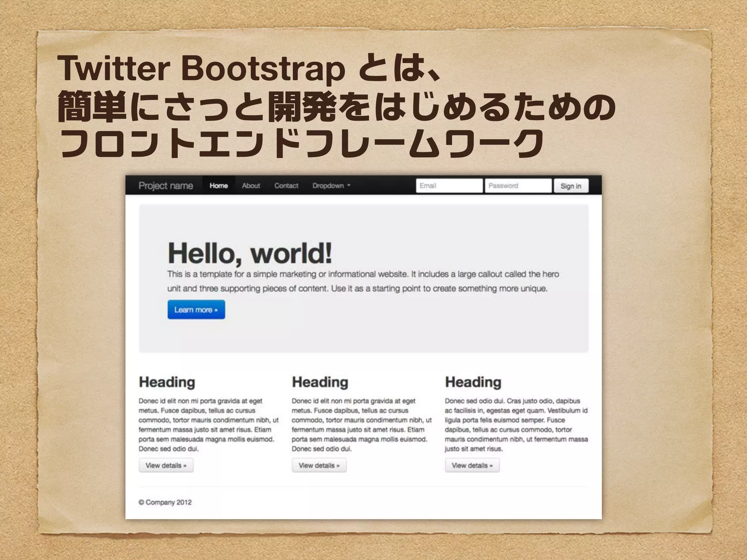Click the title line starting '簡単にさっと'
The height and width of the screenshot is (560, 747).
click(337, 106)
